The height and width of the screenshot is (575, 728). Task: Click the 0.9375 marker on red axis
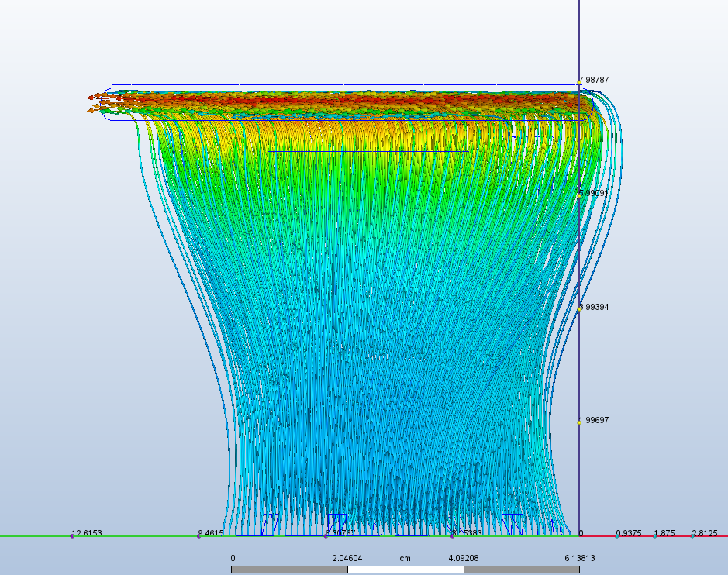[x=617, y=535]
